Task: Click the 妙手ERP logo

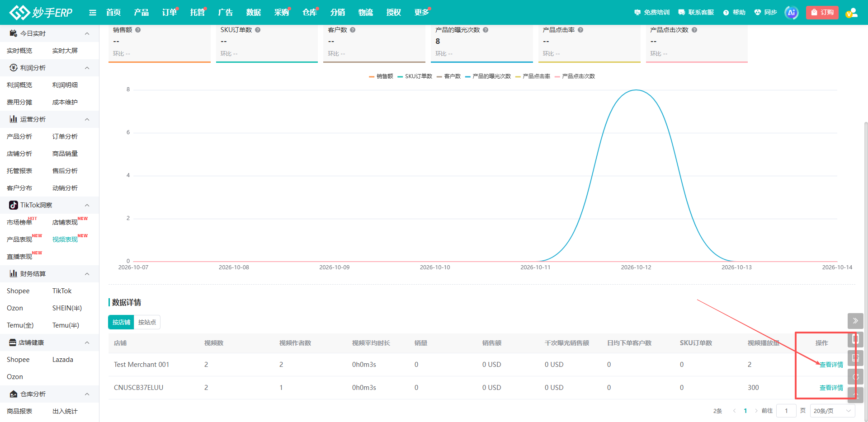Action: pos(41,12)
